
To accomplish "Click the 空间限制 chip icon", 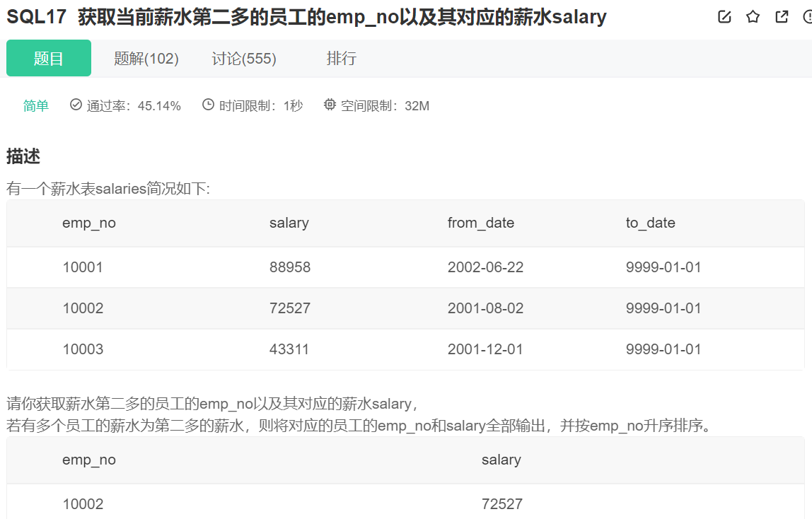I will coord(330,105).
